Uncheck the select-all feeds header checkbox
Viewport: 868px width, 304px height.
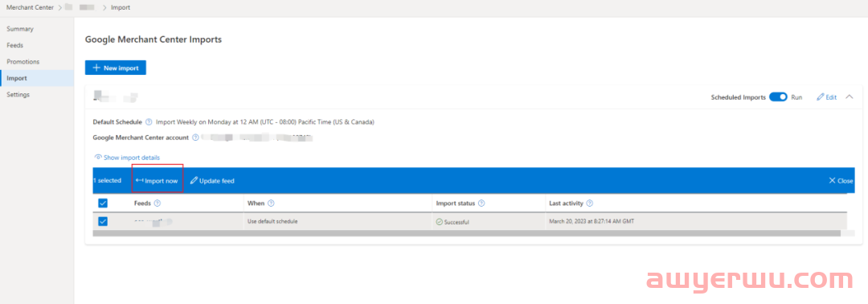click(x=103, y=203)
